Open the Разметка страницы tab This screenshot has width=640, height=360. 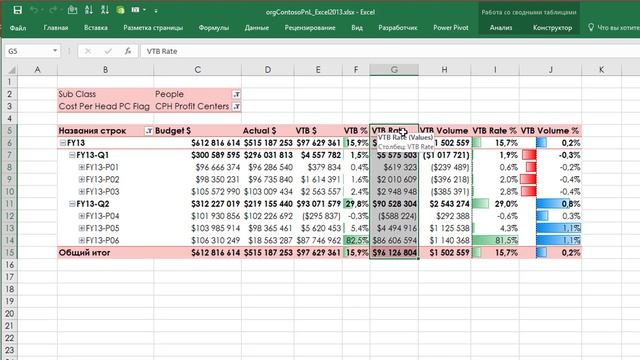pos(153,28)
